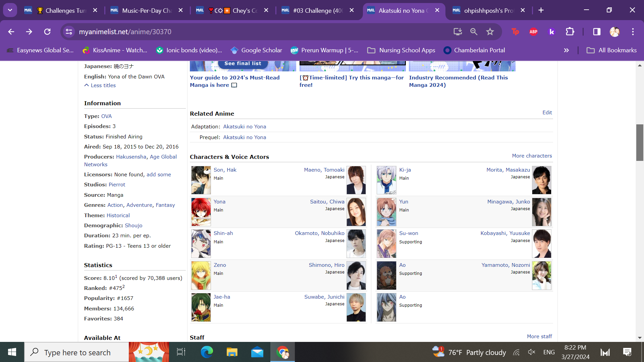Screen dimensions: 644x362
Task: Open the Jae-ha character link
Action: [x=222, y=297]
